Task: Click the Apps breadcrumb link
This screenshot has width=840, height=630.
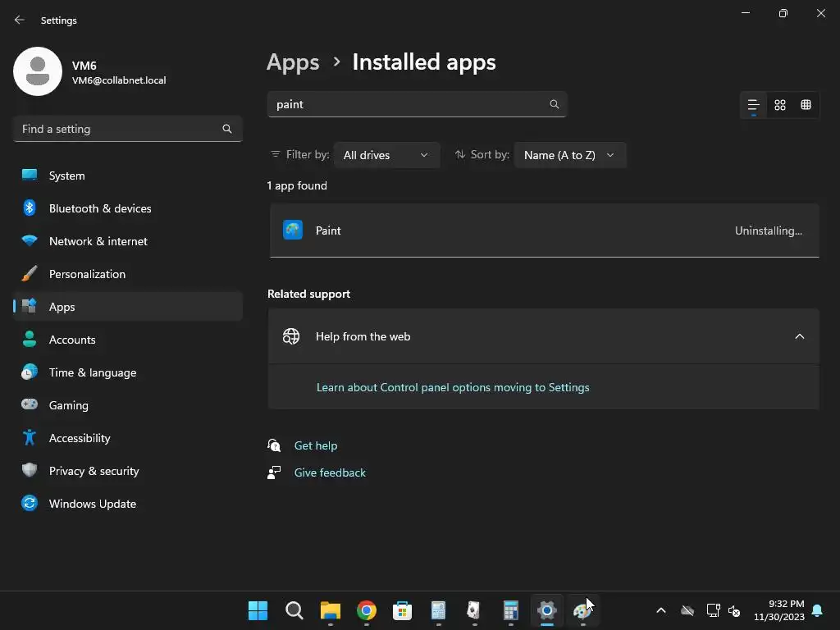Action: point(293,62)
